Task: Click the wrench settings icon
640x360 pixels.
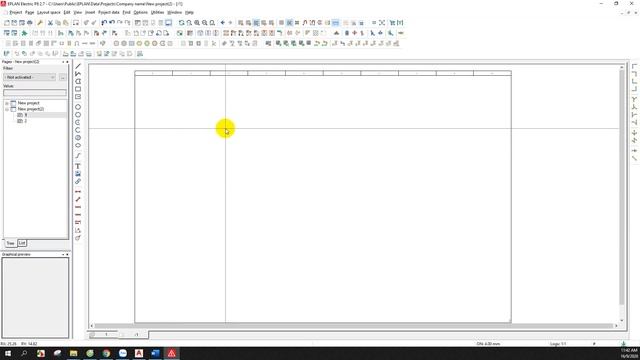Action: coord(40,23)
